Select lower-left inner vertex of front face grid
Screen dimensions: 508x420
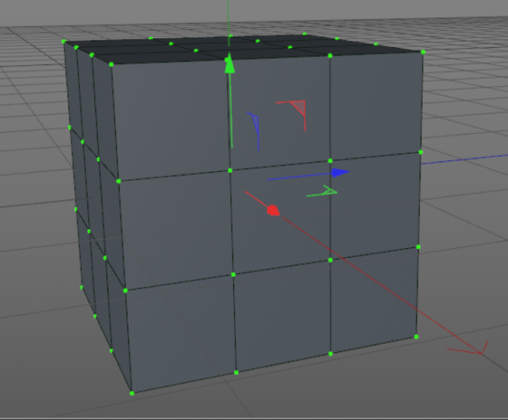tap(233, 274)
